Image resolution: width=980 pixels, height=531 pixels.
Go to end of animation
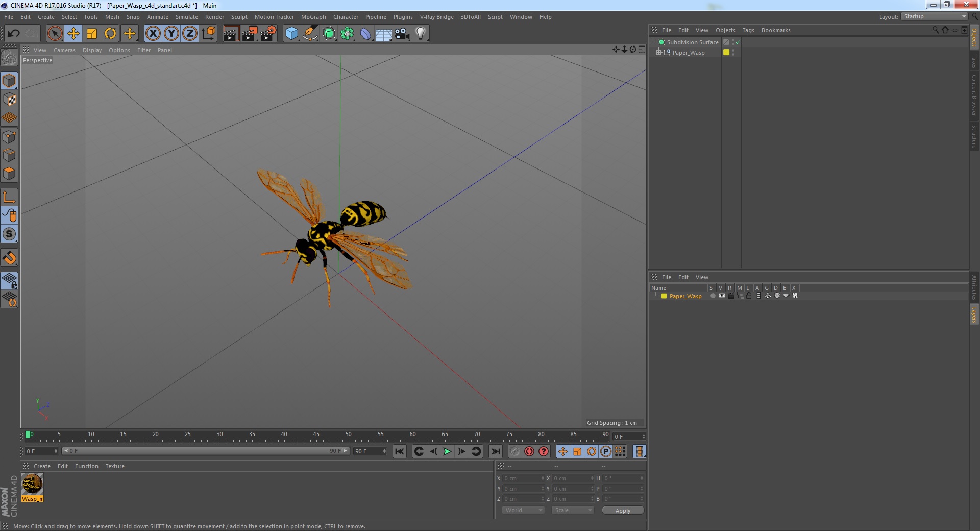495,451
